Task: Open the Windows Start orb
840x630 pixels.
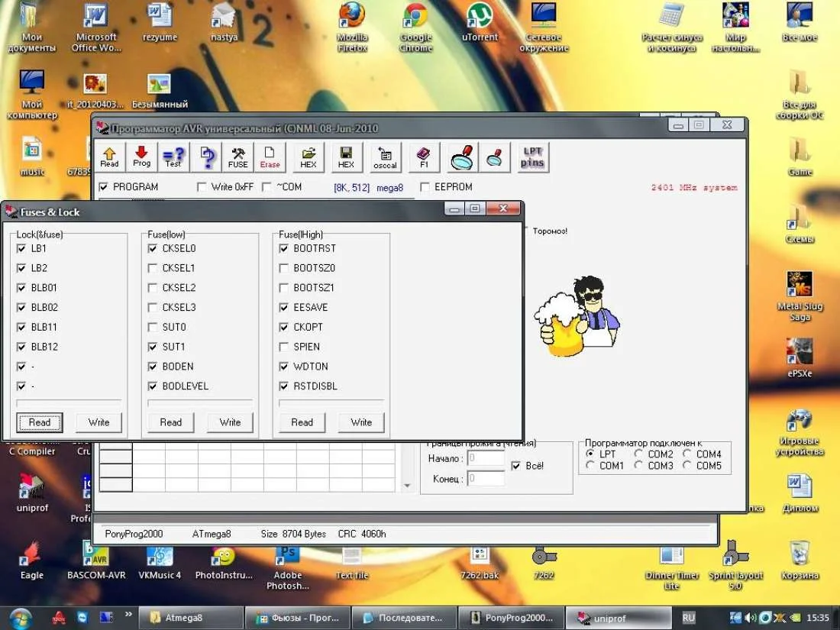Action: [x=21, y=619]
